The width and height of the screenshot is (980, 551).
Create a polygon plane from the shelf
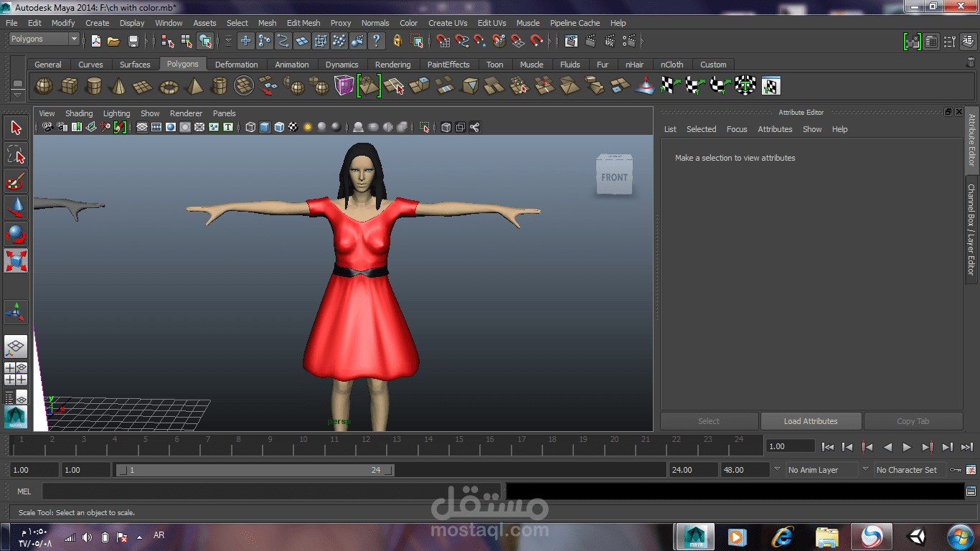(143, 86)
